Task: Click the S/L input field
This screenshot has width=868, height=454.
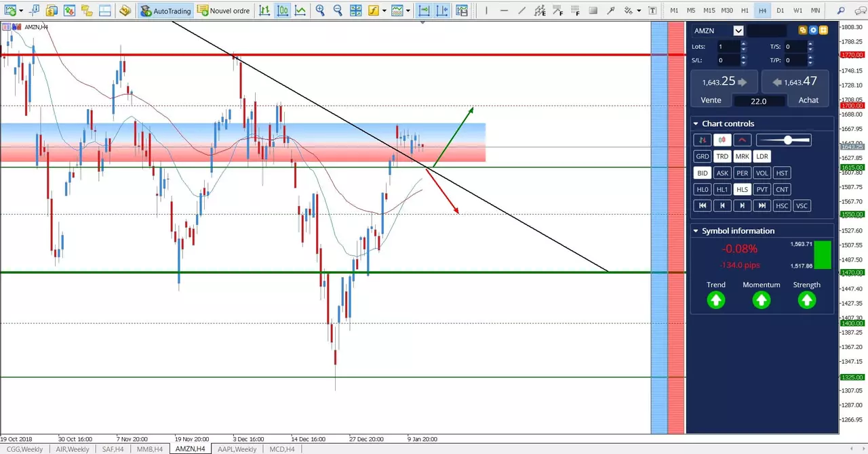Action: pyautogui.click(x=729, y=60)
